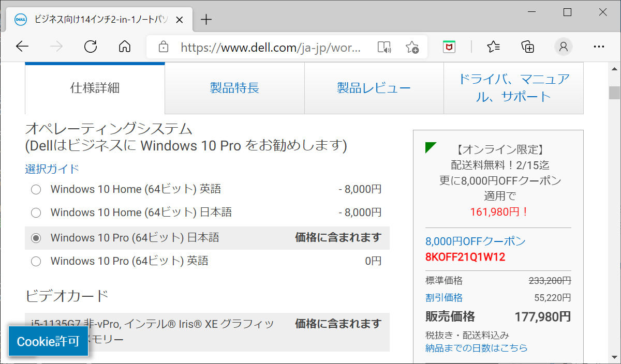Click the coupon code 8KOFF21Q1W12
Screen dimensions: 621x364
point(465,257)
